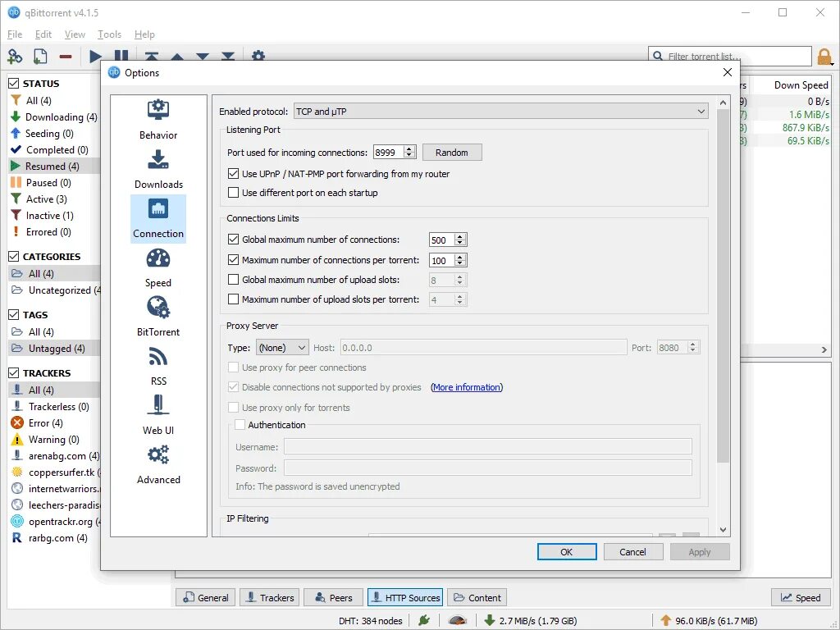
Task: Open the Help menu
Action: (x=144, y=34)
